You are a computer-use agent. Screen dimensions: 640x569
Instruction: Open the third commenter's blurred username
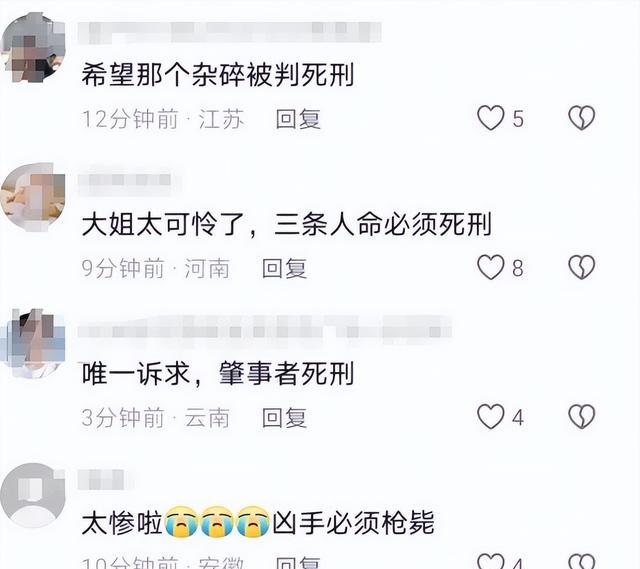pos(265,331)
